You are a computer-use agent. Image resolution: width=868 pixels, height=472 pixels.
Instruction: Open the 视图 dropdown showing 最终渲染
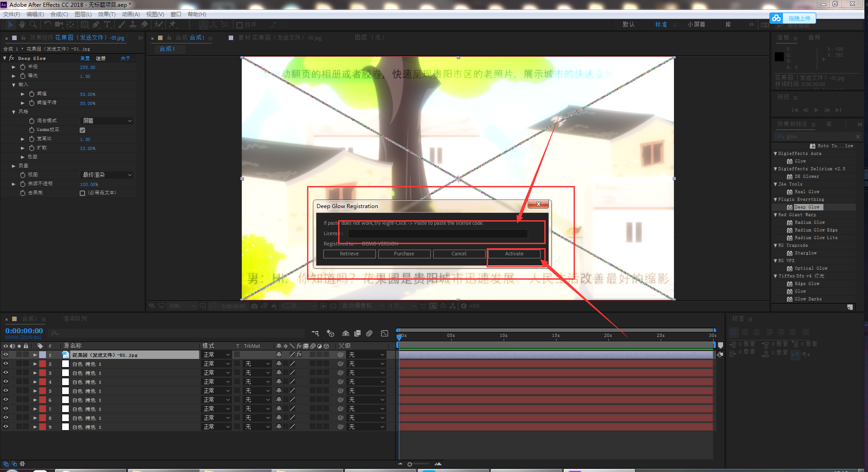point(107,175)
